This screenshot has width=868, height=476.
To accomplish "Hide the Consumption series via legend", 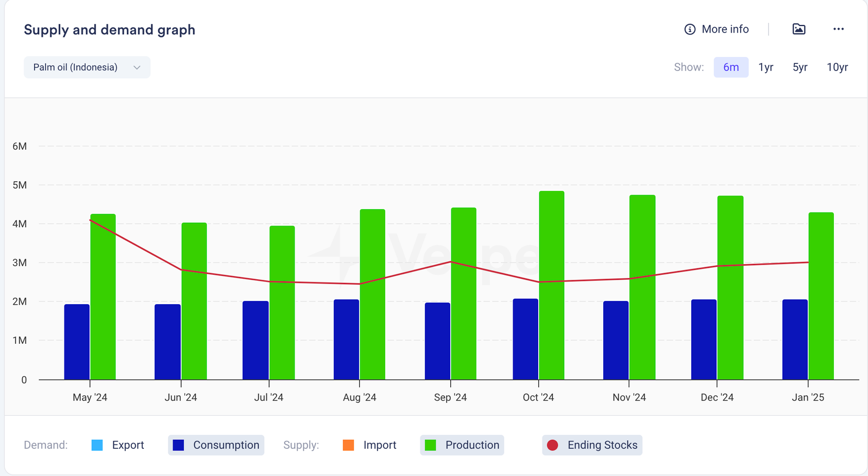I will click(x=216, y=445).
